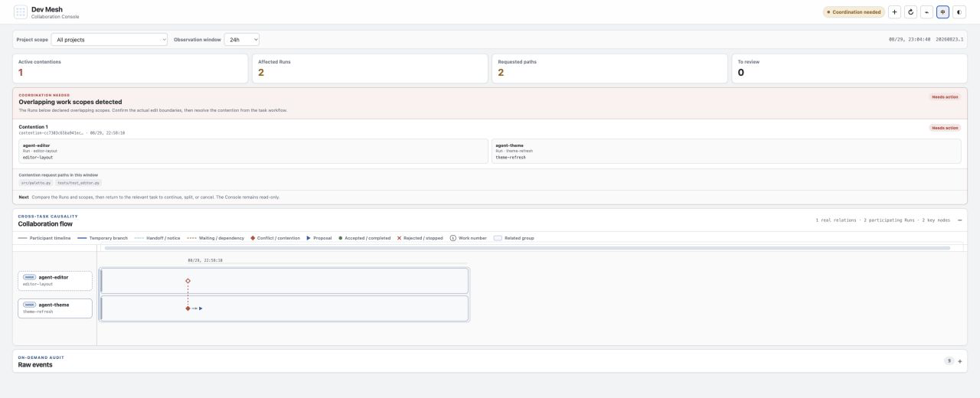
Task: Select the To review card
Action: [x=849, y=68]
